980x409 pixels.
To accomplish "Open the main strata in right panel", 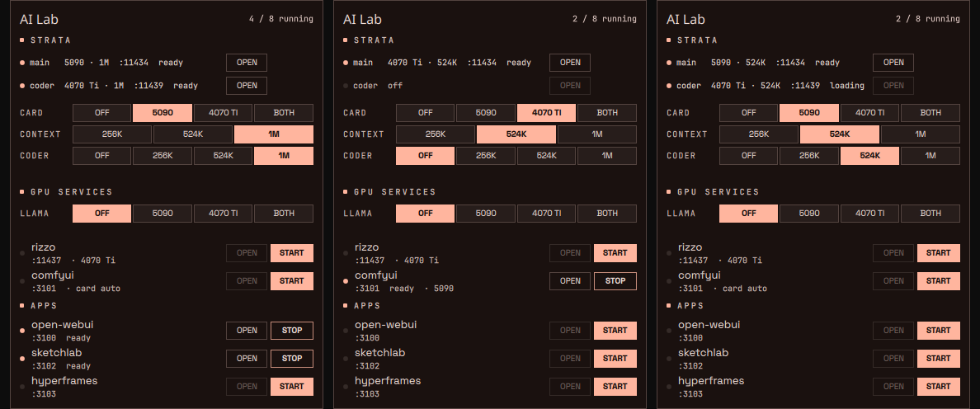I will pos(893,63).
